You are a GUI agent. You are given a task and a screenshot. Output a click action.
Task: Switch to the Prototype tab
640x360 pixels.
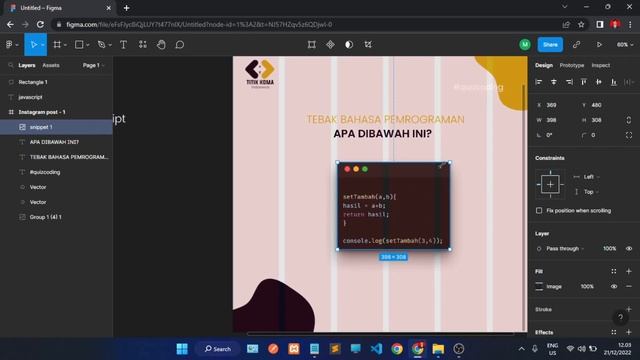571,65
